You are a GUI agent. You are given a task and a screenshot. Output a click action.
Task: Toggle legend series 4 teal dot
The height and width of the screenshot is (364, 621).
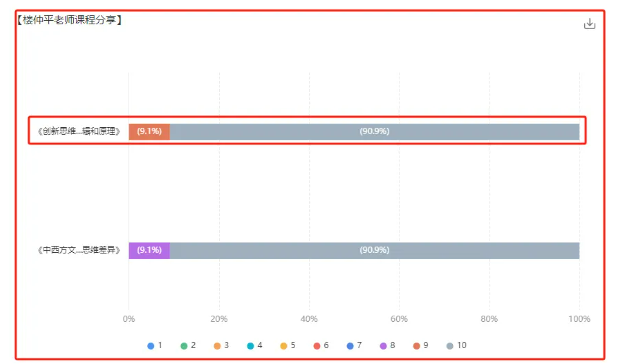point(250,346)
